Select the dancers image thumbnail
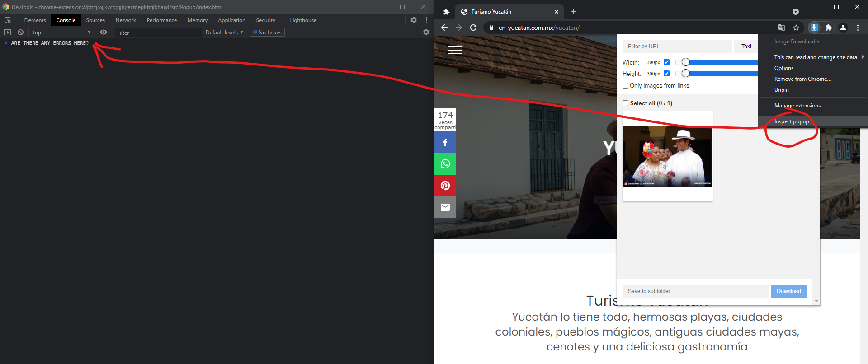 (x=668, y=156)
